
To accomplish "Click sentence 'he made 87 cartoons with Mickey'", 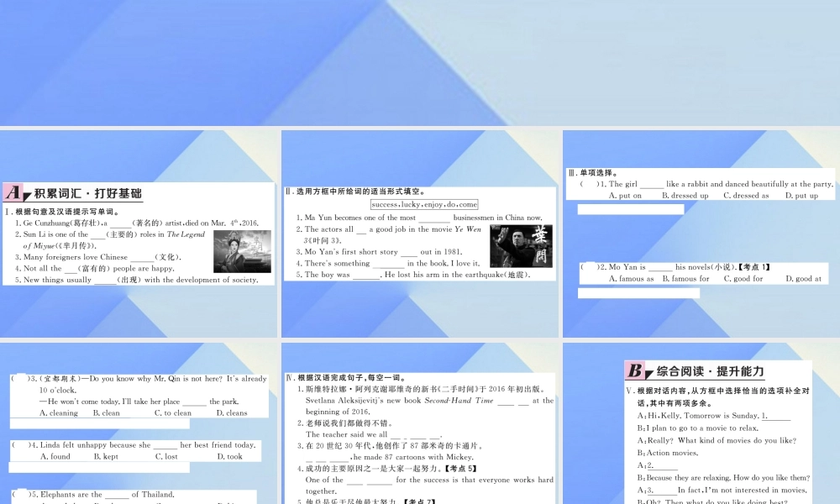I will [x=390, y=457].
